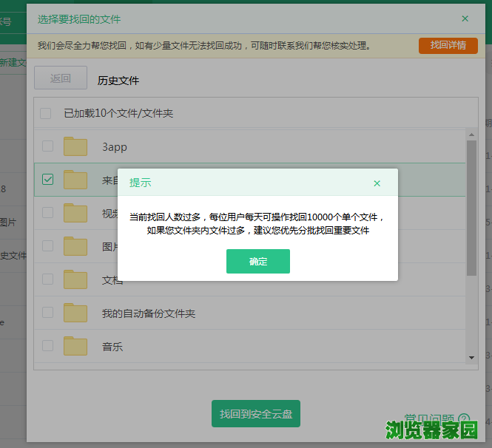Screen dimensions: 492x448
Task: Click the scroll down arrow of file list
Action: [x=471, y=357]
